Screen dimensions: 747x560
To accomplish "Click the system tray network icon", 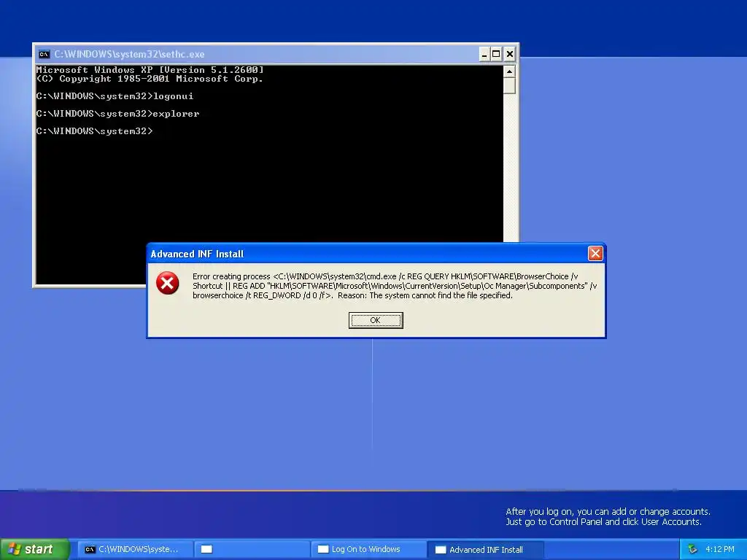I will click(692, 549).
